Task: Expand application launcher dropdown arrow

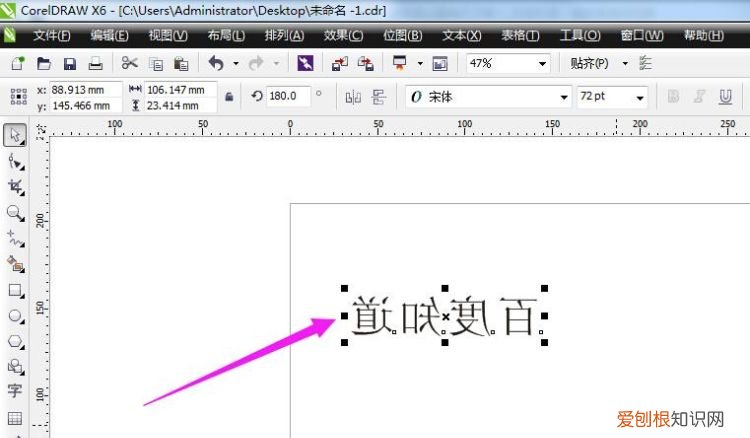Action: [x=419, y=63]
